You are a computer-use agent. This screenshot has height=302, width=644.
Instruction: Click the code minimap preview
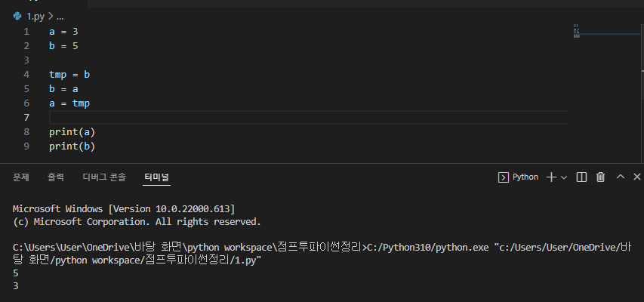(577, 31)
